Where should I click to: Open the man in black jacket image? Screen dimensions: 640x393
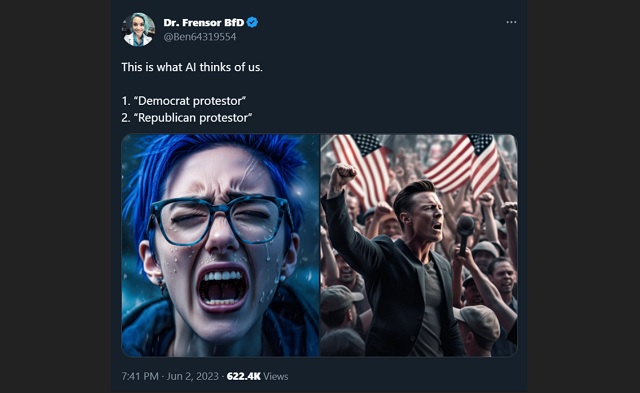point(419,245)
